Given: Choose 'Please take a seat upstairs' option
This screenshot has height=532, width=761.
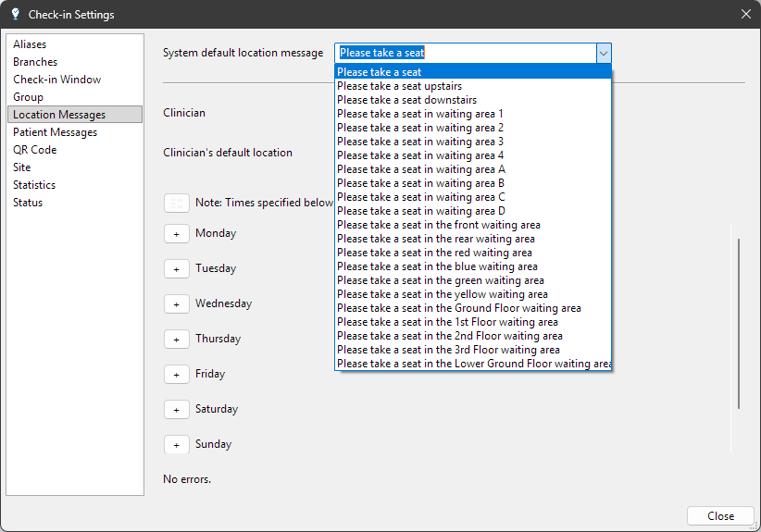Looking at the screenshot, I should 399,86.
